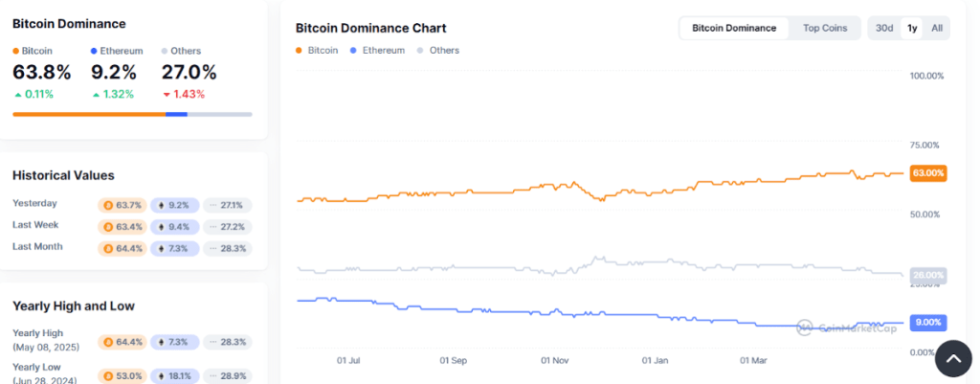This screenshot has height=384, width=980.
Task: Click Ethereum icon in Last Week row
Action: tap(160, 227)
